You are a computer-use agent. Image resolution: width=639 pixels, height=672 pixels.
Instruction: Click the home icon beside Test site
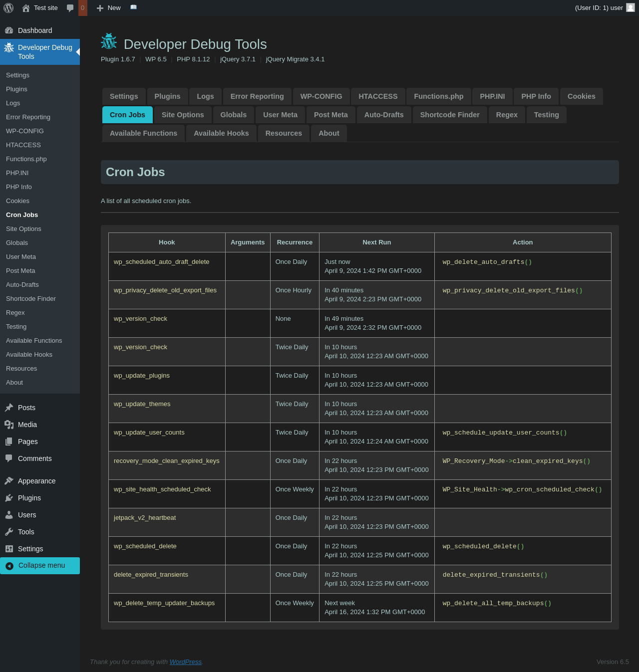(26, 8)
